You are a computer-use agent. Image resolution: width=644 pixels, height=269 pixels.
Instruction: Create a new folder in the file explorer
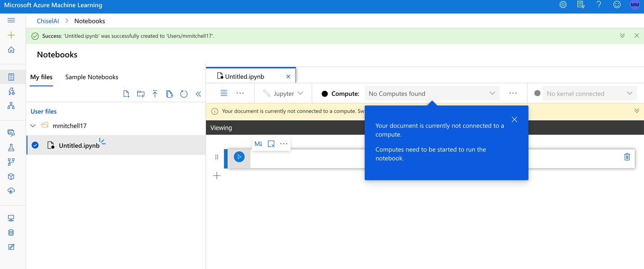click(140, 93)
